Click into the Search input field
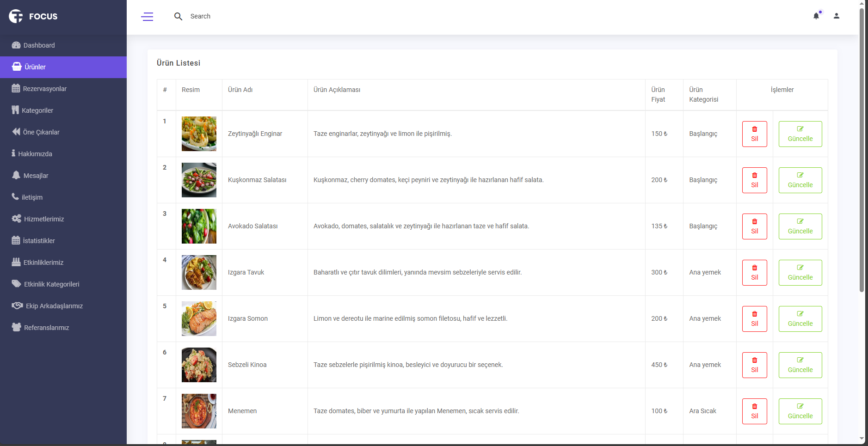The image size is (868, 446). 231,17
